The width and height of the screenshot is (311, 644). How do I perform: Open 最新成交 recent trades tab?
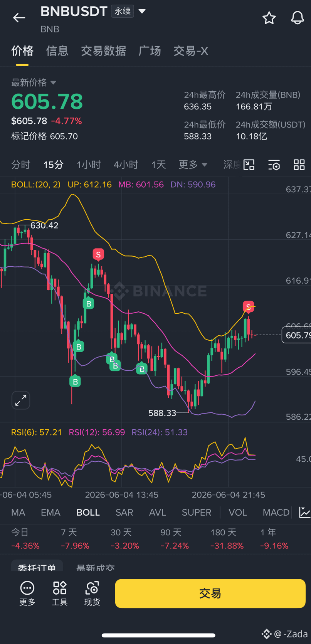(95, 568)
